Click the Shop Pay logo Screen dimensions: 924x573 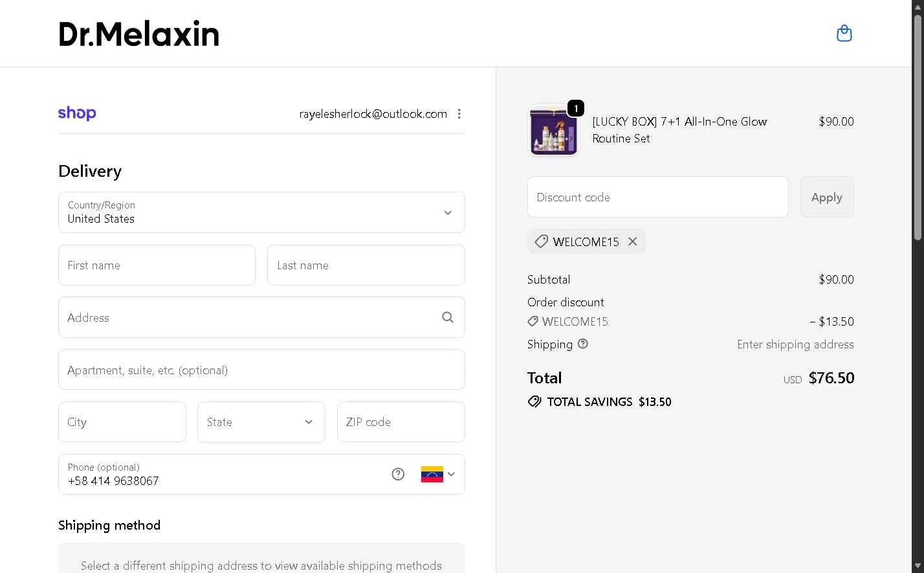(x=77, y=113)
